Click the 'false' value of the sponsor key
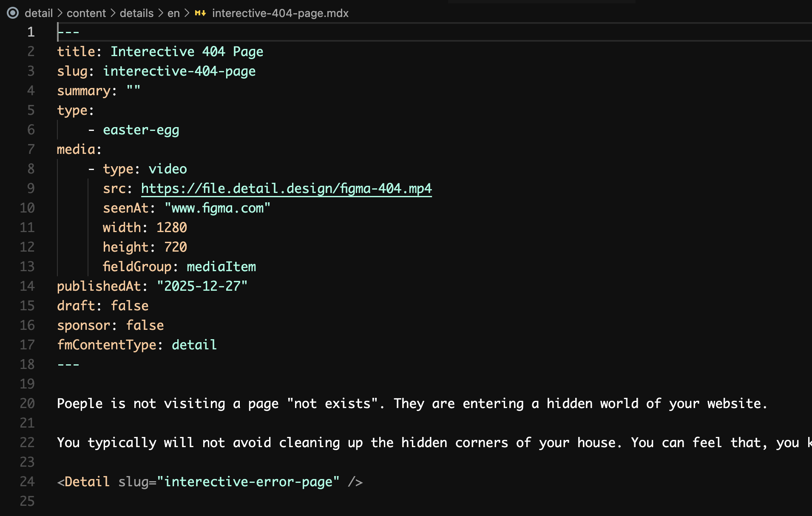This screenshot has width=812, height=516. 145,325
